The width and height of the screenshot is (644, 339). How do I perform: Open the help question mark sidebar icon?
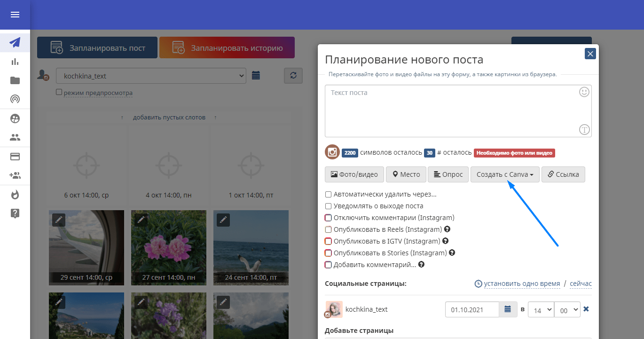(x=15, y=213)
